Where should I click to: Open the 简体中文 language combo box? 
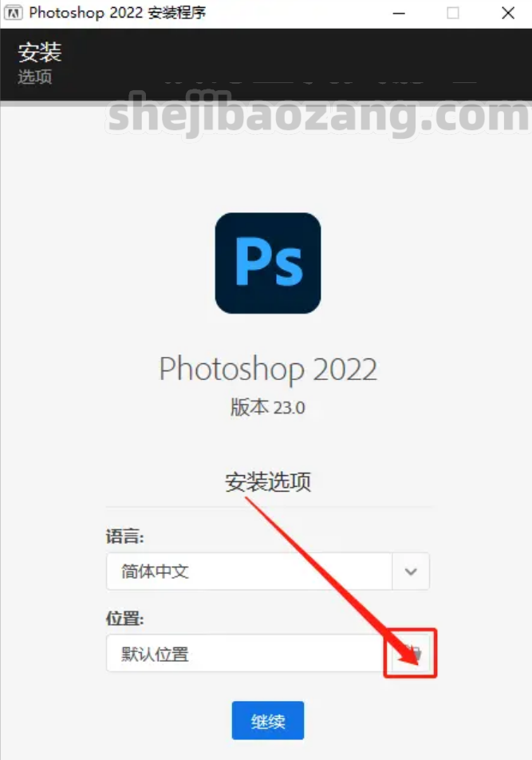pyautogui.click(x=268, y=572)
